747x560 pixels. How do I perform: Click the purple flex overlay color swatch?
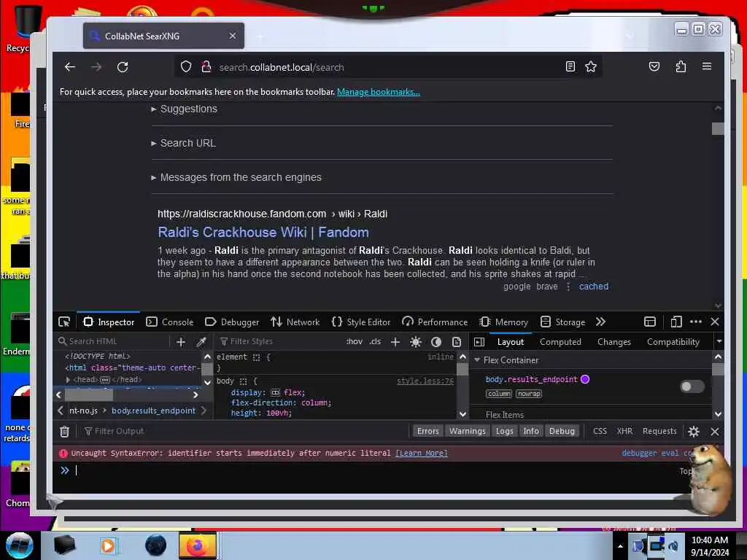coord(585,379)
